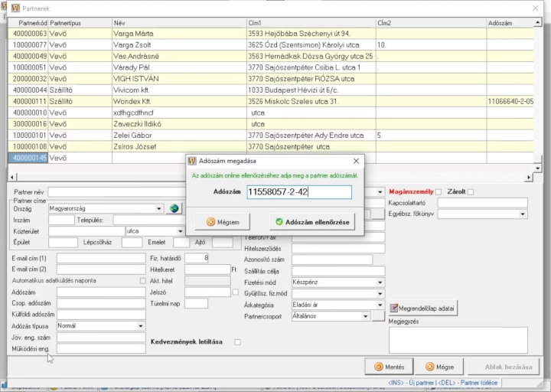Expand the Fizetési mód dropdown

coord(380,283)
